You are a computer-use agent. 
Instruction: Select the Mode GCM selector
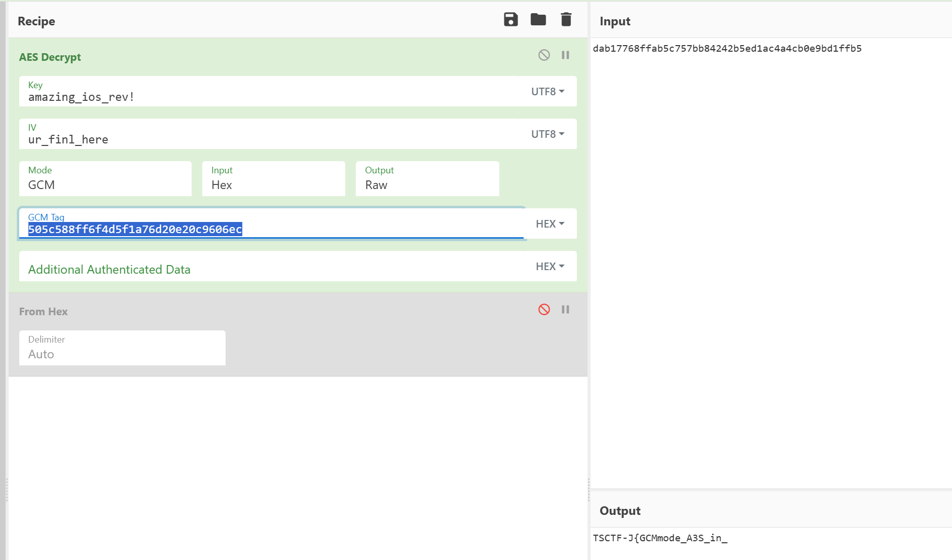click(x=105, y=179)
